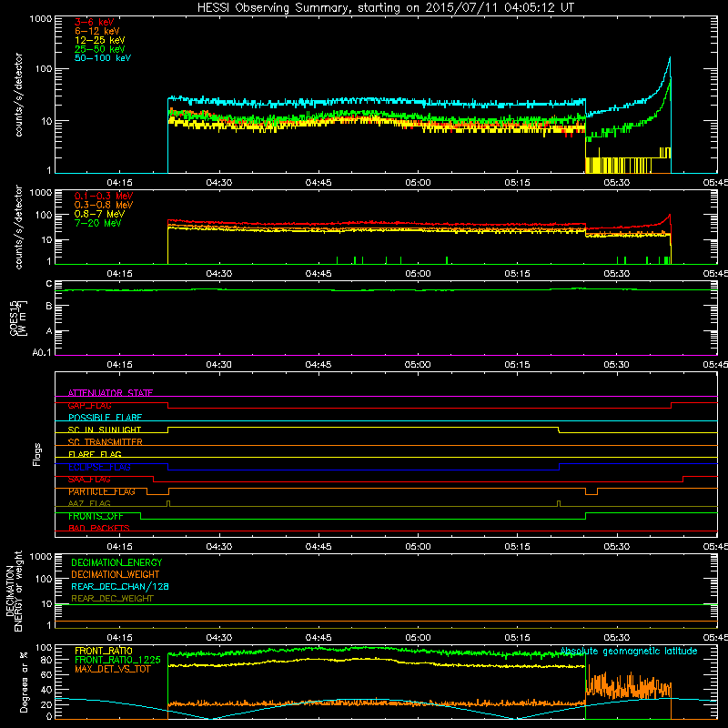Image resolution: width=728 pixels, height=728 pixels.
Task: Select the ECLIPSE_FLAG label
Action: click(x=99, y=467)
